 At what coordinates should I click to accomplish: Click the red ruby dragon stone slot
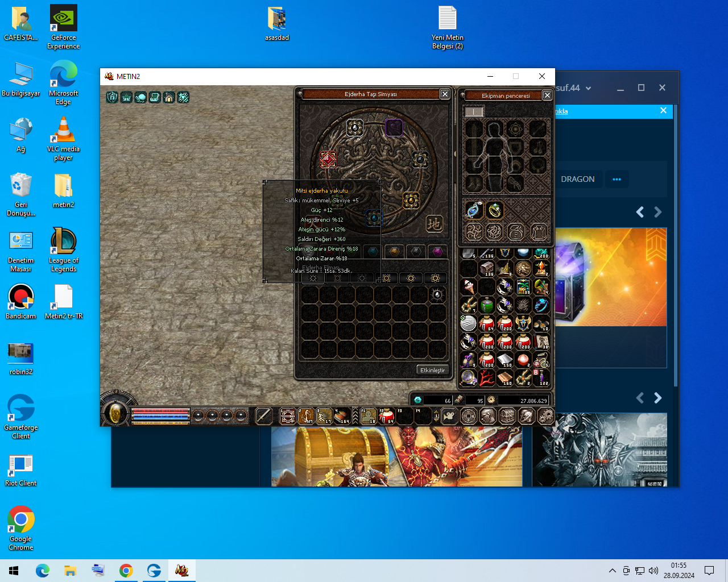(328, 159)
